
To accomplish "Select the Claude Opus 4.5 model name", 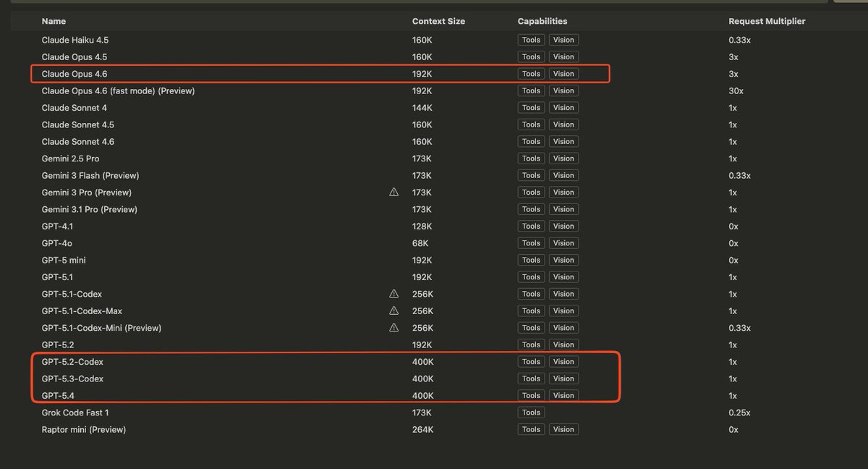I will coord(75,56).
